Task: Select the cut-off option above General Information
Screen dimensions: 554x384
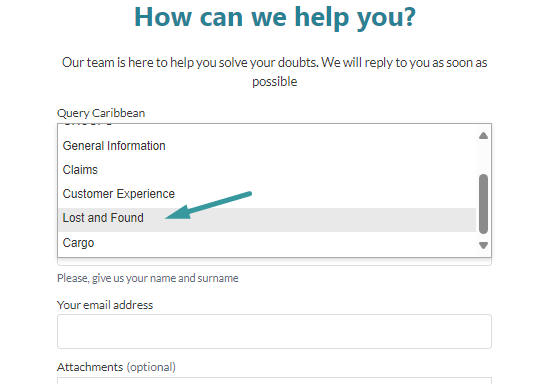Action: [x=267, y=125]
